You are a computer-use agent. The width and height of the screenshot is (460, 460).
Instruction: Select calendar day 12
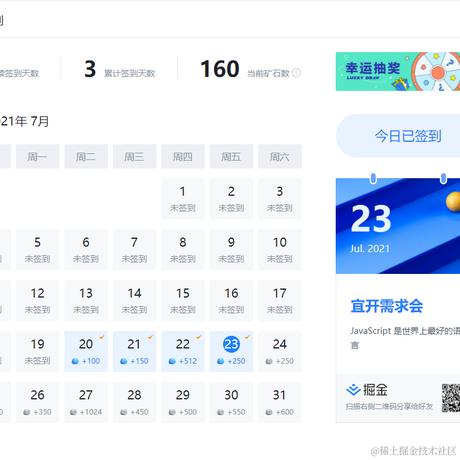point(37,301)
